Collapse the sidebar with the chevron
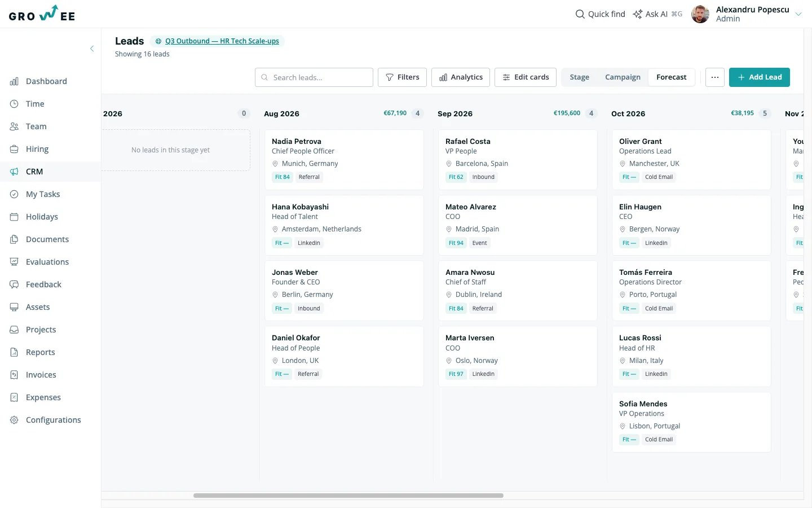Image resolution: width=812 pixels, height=508 pixels. pos(92,49)
